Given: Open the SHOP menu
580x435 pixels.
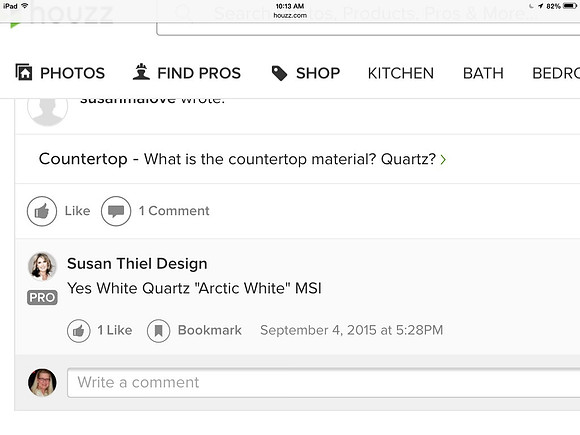Looking at the screenshot, I should click(x=318, y=73).
